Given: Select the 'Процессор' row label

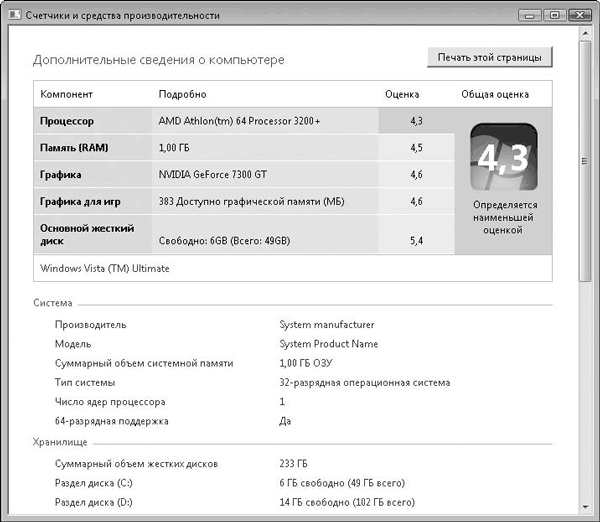Looking at the screenshot, I should 67,120.
